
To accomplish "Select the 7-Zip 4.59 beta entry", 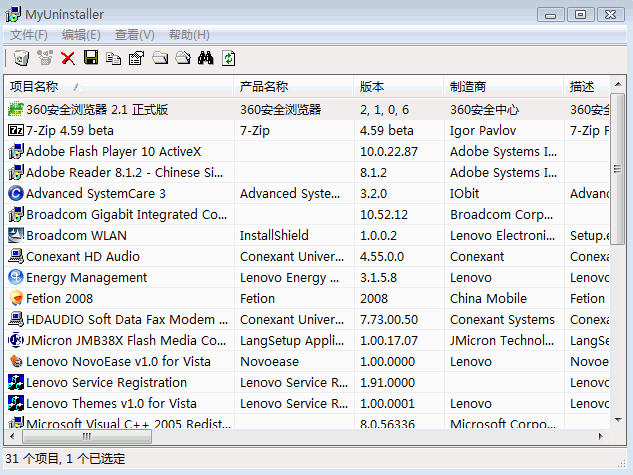I will pyautogui.click(x=70, y=130).
